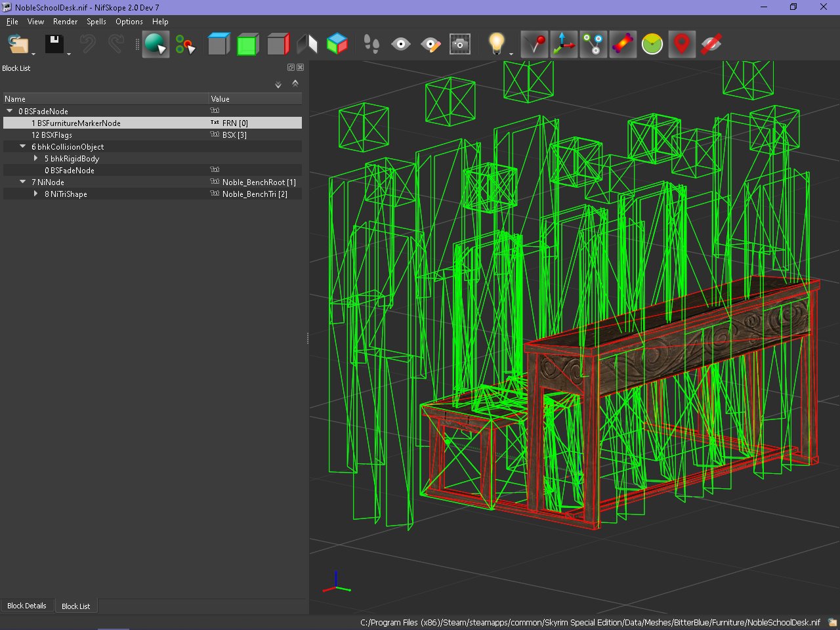Select the 12 BSXFlags block row
This screenshot has width=840, height=630.
coord(152,135)
